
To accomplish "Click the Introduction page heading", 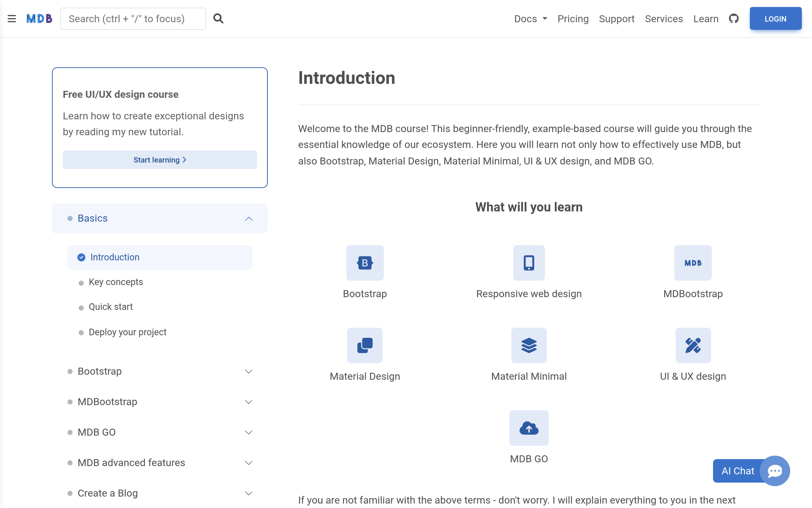I will click(347, 78).
